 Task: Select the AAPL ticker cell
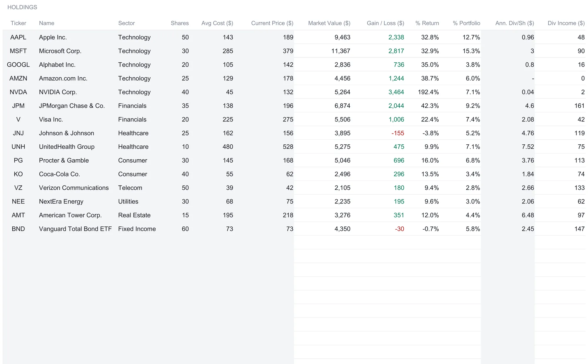(18, 37)
